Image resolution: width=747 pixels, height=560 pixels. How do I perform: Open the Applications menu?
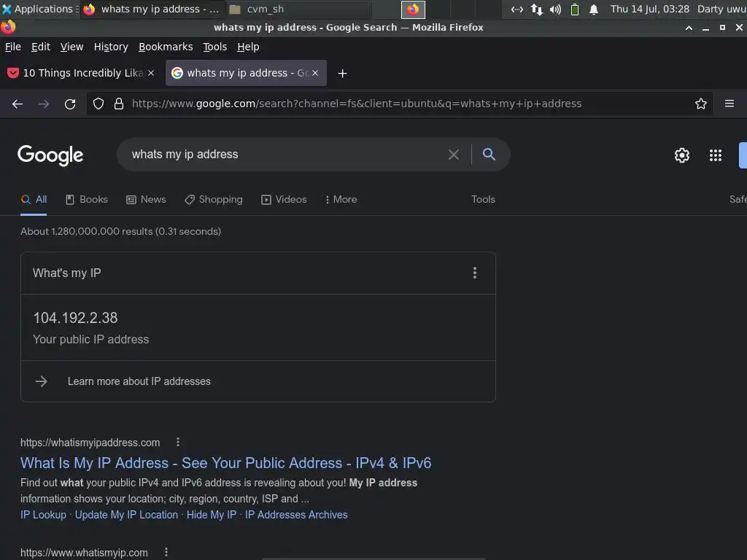[39, 9]
